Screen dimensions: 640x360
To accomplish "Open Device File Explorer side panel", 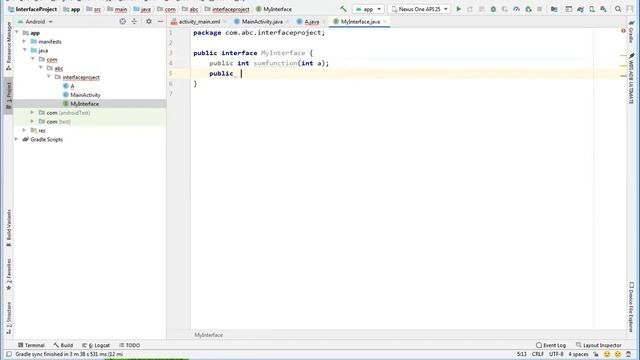I will [x=631, y=307].
